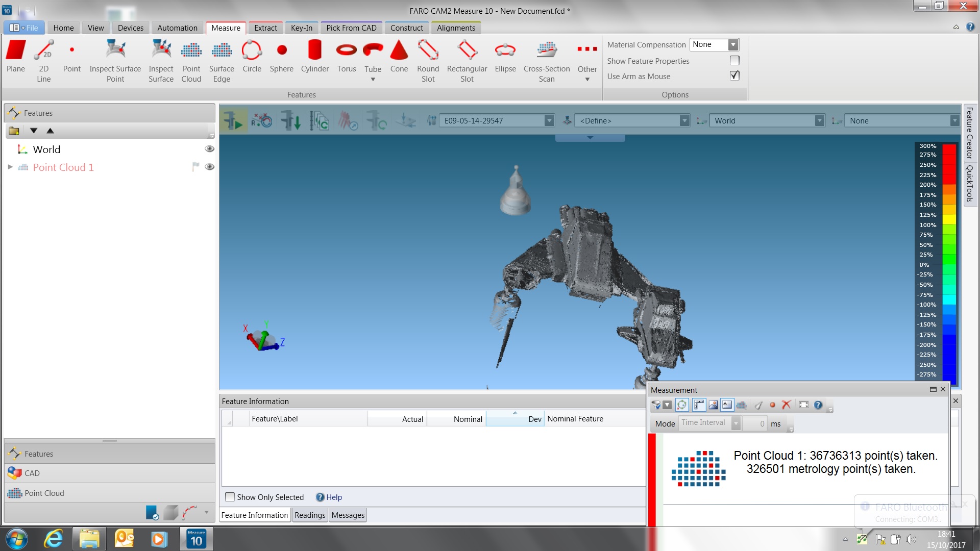Open the <Define> probe dropdown
Viewport: 980px width, 551px height.
point(684,121)
